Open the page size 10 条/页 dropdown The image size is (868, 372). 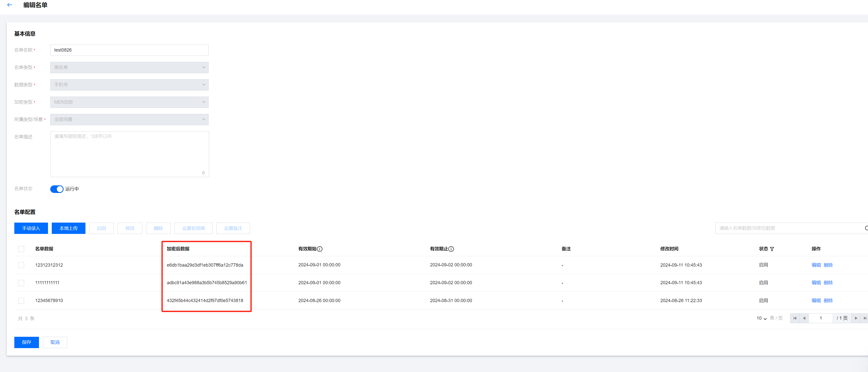click(761, 318)
